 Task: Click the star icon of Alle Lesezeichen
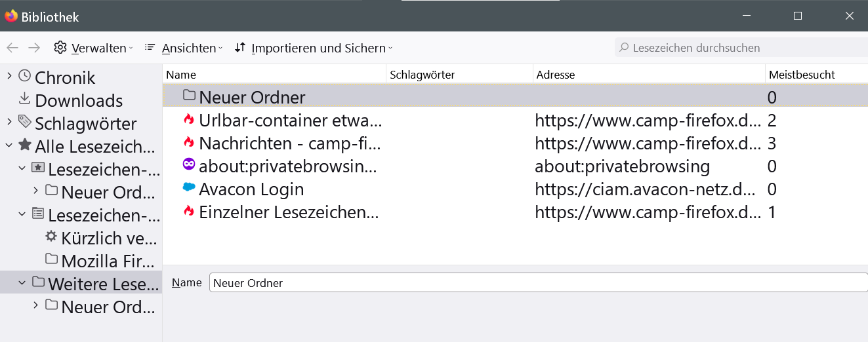(25, 145)
